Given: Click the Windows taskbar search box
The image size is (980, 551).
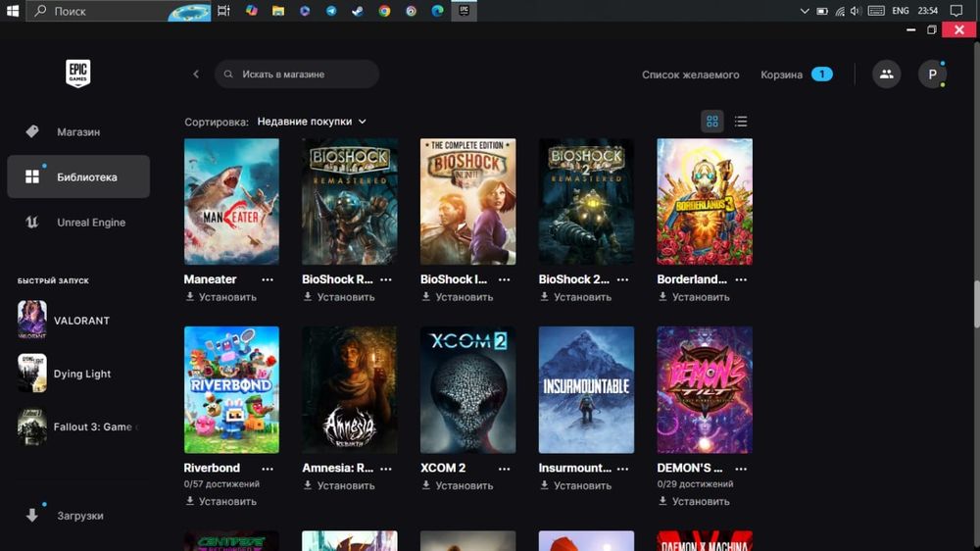Looking at the screenshot, I should [x=119, y=11].
